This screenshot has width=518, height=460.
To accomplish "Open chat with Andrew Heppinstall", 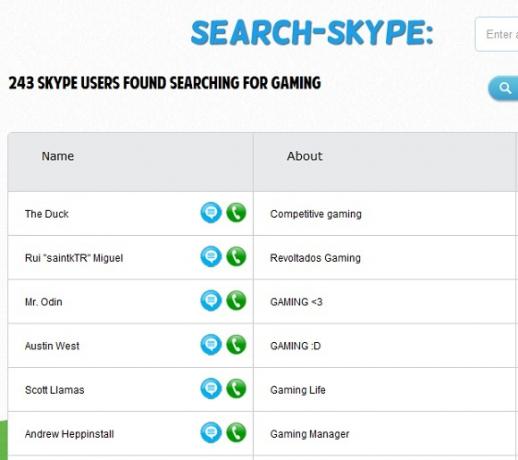I will (x=211, y=433).
